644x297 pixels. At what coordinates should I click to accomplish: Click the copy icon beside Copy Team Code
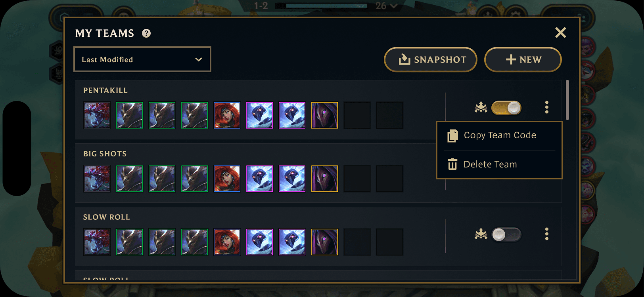(452, 136)
